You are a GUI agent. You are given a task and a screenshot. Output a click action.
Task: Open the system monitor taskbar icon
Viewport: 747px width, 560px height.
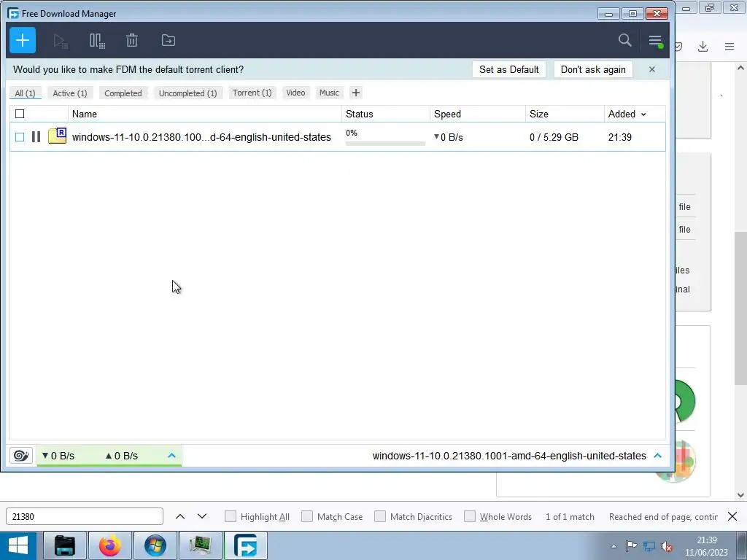(201, 545)
